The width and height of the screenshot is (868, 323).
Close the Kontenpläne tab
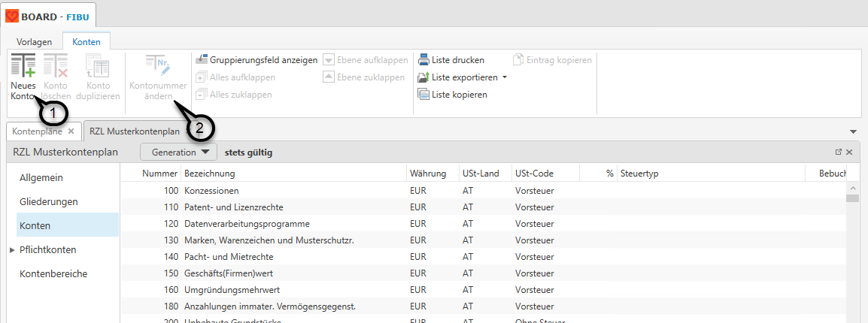coord(71,131)
